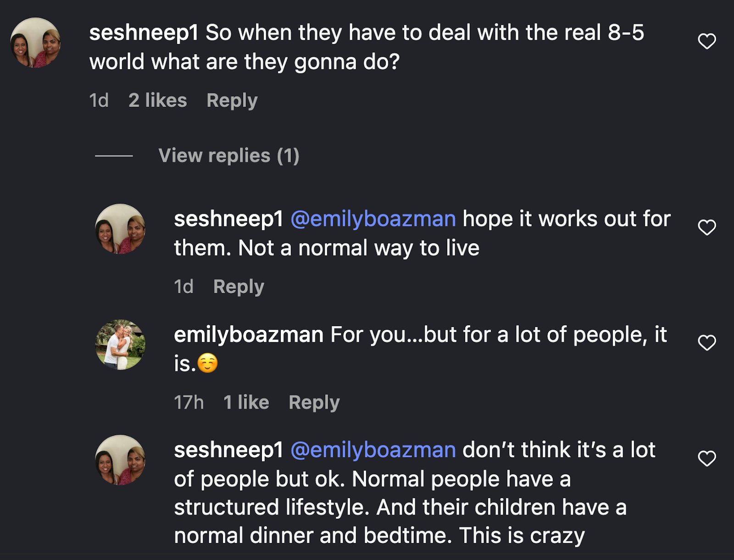Click the "17h" timestamp
Screen dimensions: 734x560
(x=189, y=402)
